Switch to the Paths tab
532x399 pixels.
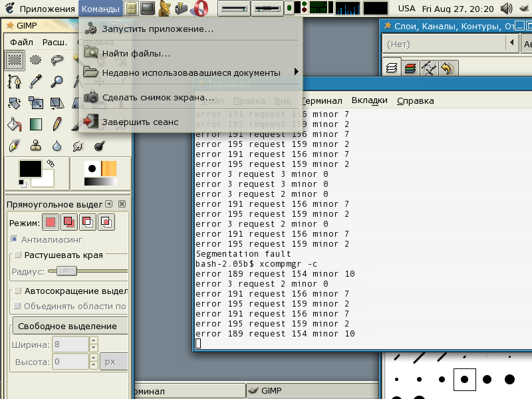(x=429, y=68)
